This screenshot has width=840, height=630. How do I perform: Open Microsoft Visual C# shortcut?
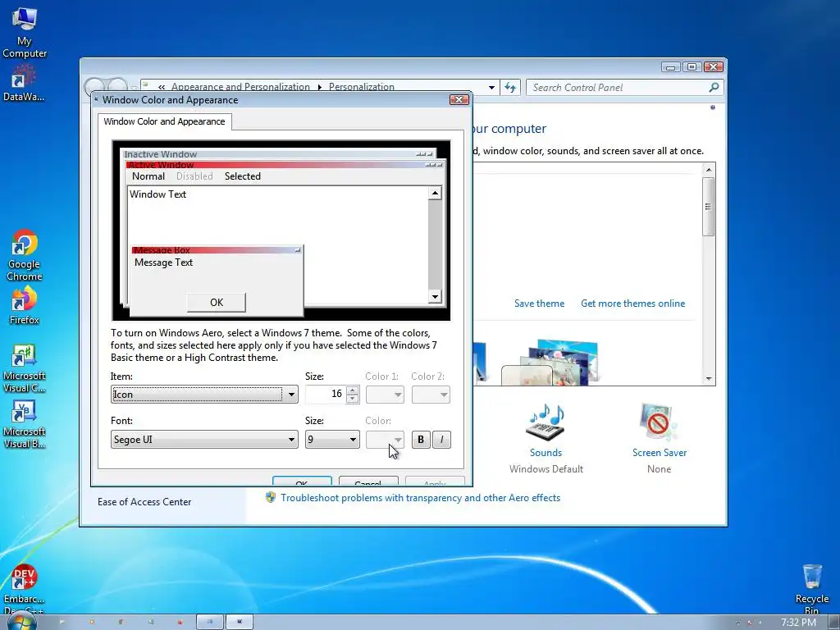(x=24, y=368)
